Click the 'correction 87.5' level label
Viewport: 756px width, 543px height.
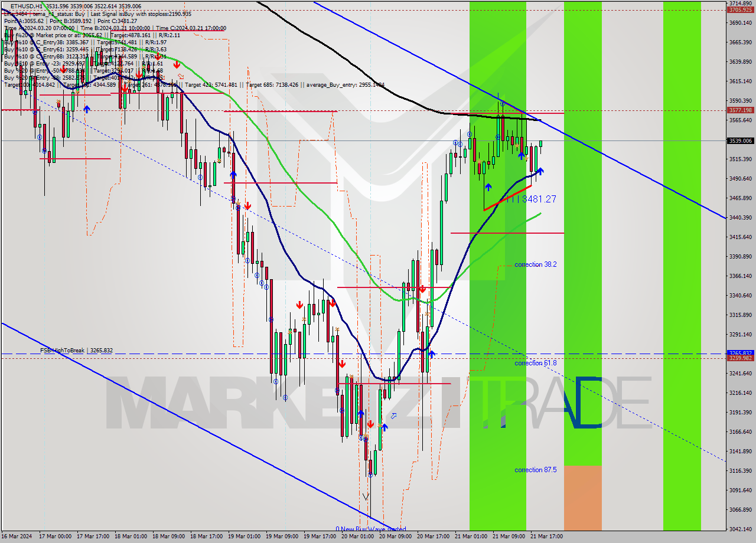tap(535, 470)
